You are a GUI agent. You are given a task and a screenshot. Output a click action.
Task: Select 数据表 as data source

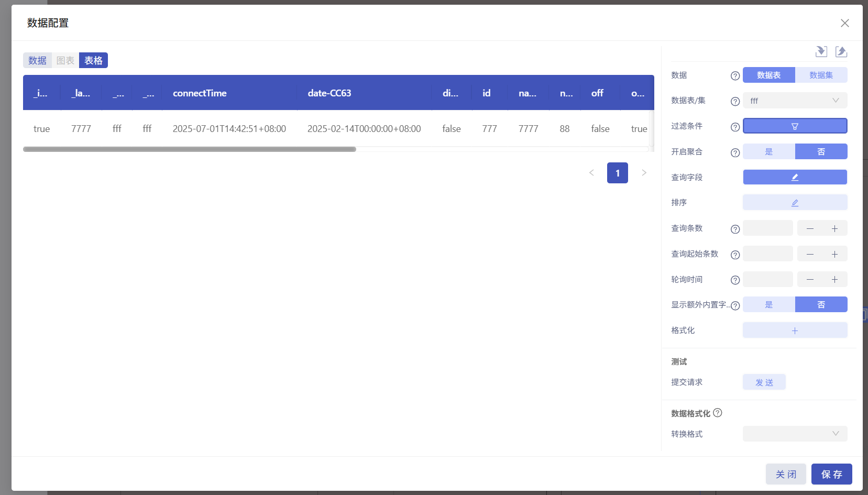click(768, 75)
